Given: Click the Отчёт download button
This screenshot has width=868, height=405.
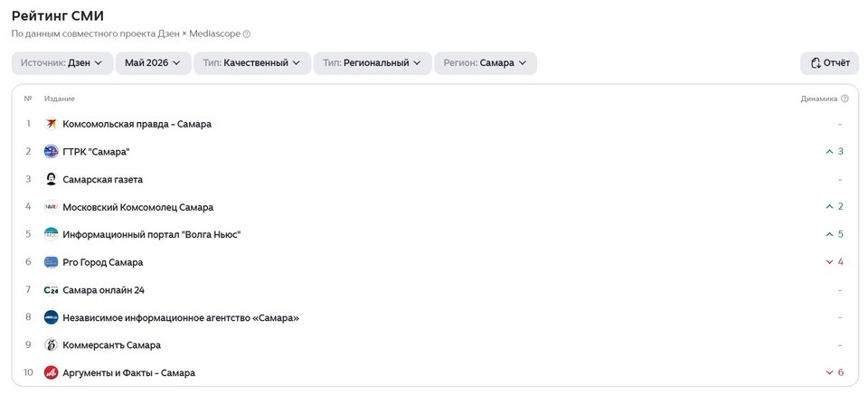Looking at the screenshot, I should (x=829, y=63).
